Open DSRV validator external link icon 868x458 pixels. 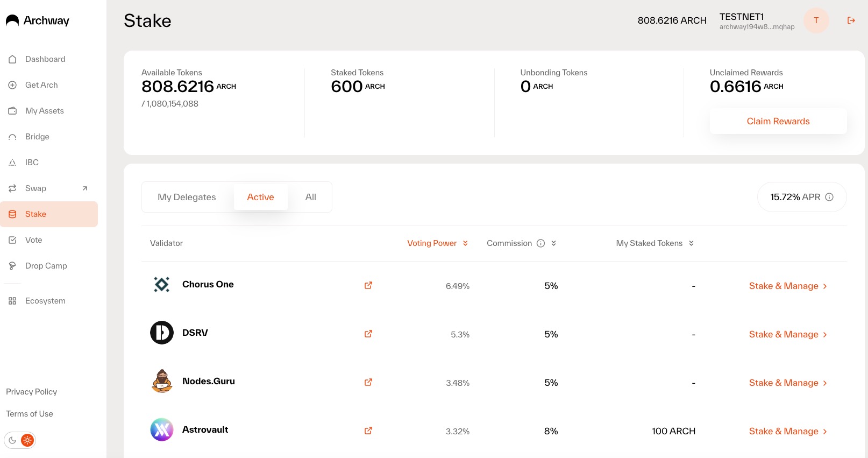point(368,334)
